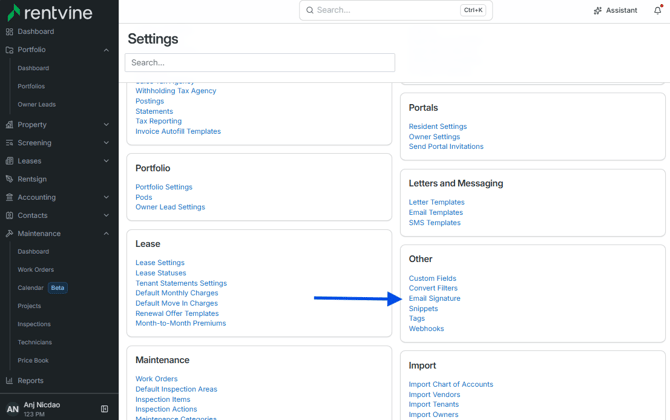Expand the Screening sidebar section chevron
Viewport: 670px width, 420px height.
[x=106, y=143]
